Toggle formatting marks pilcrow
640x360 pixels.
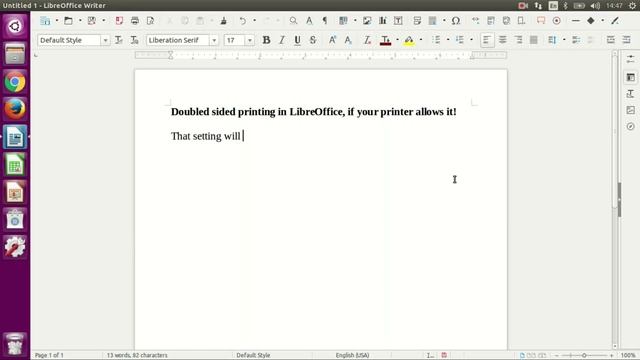tap(325, 20)
